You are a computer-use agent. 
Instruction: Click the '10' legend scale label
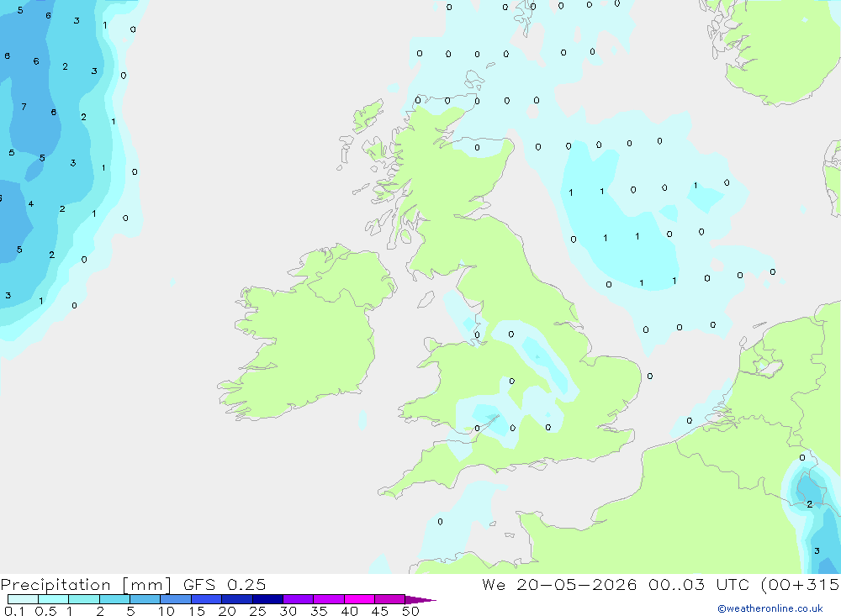pos(167,611)
